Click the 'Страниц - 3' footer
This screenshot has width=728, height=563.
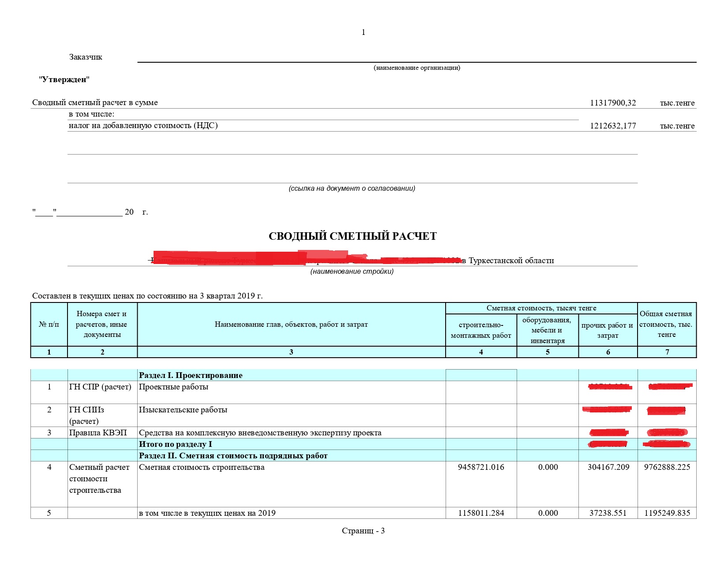click(363, 531)
